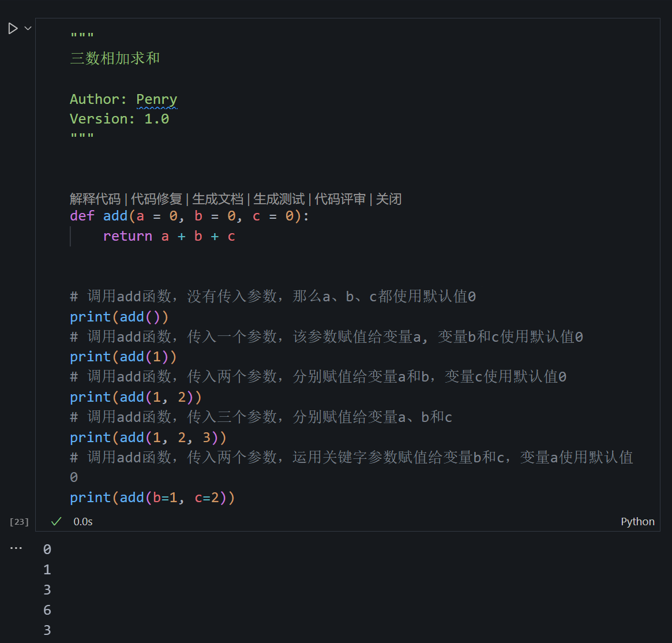Click 代码修复 to fix the code

[x=156, y=198]
